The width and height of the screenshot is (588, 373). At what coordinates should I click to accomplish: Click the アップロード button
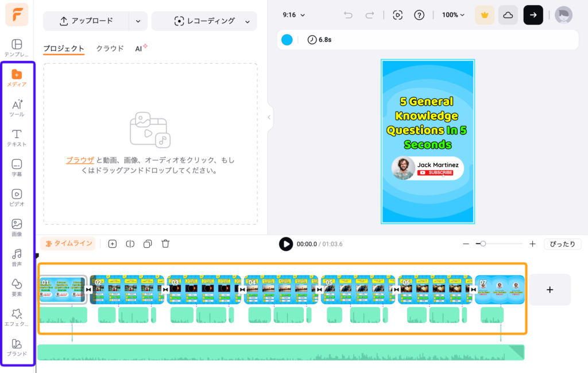click(x=86, y=21)
